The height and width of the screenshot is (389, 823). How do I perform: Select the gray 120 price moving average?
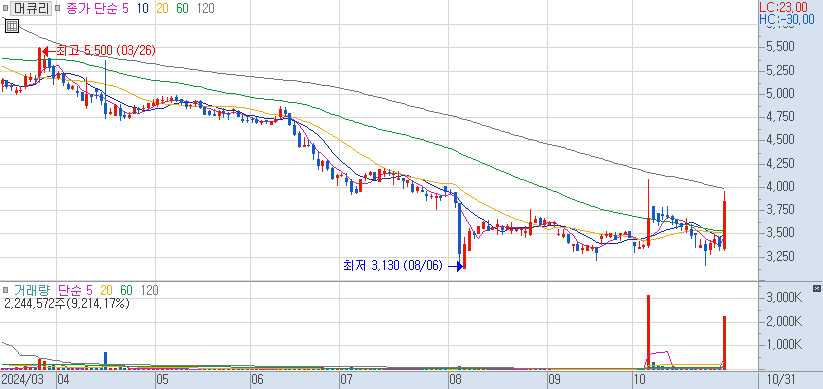205,9
